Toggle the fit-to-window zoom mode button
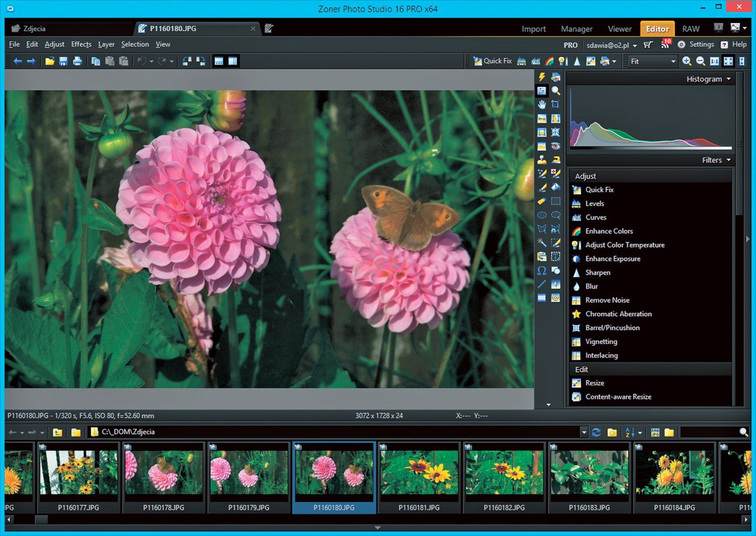756x536 pixels. pos(728,61)
